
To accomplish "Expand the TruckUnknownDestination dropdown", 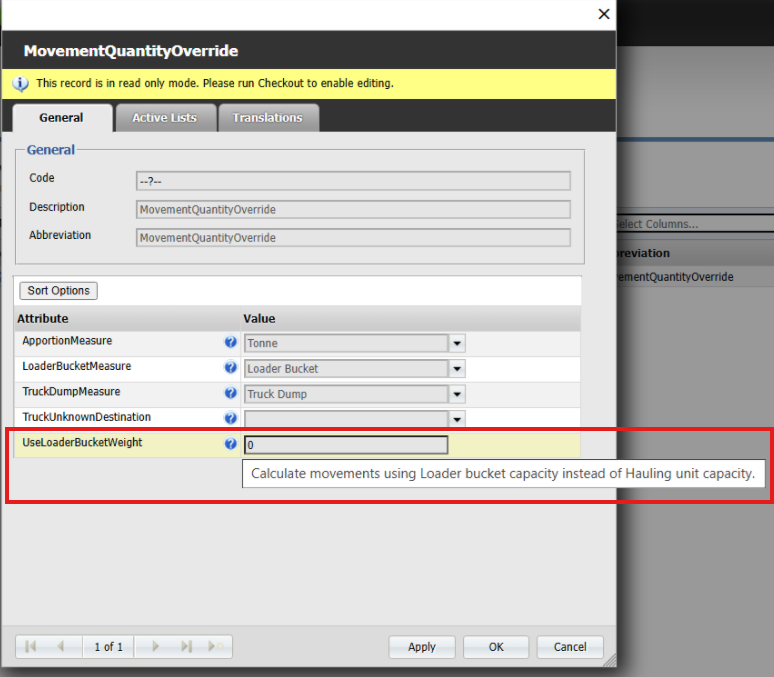I will 457,420.
